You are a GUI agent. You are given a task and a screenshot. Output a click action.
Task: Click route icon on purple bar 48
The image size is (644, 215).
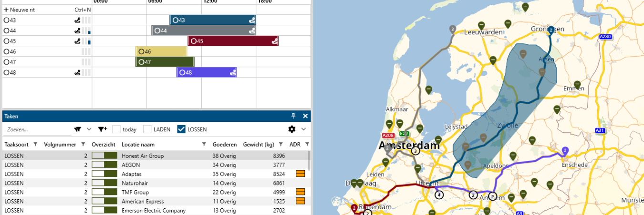point(233,73)
